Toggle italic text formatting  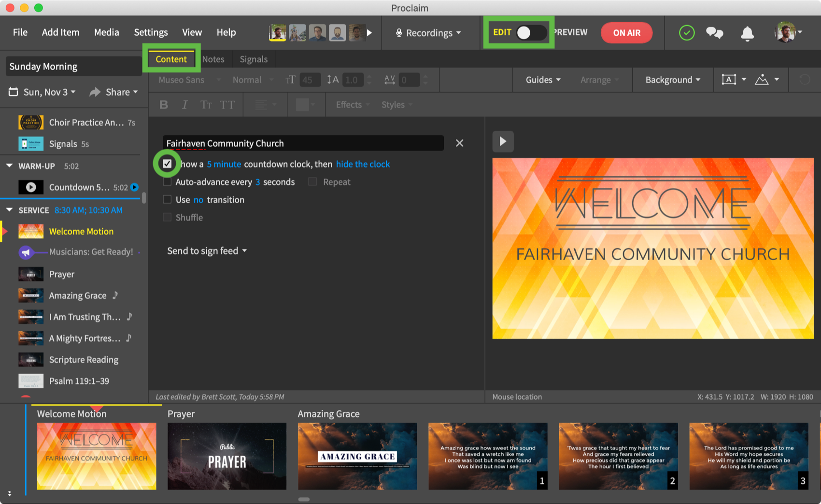(x=184, y=105)
